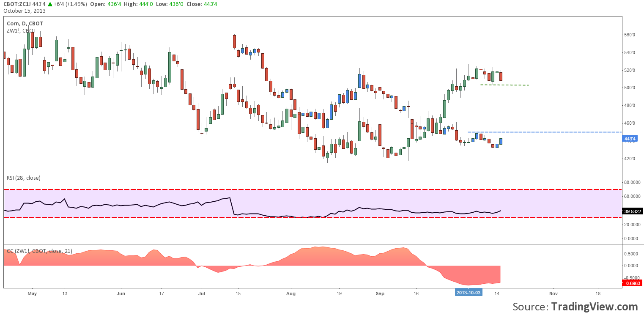644x318 pixels.
Task: Click the blue dashed horizontal price line
Action: 545,132
